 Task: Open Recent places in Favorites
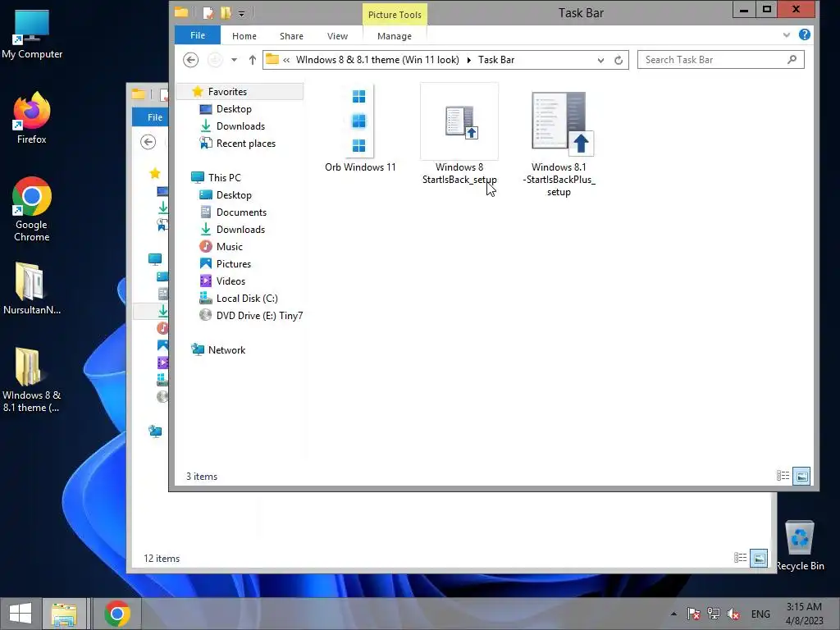(246, 143)
